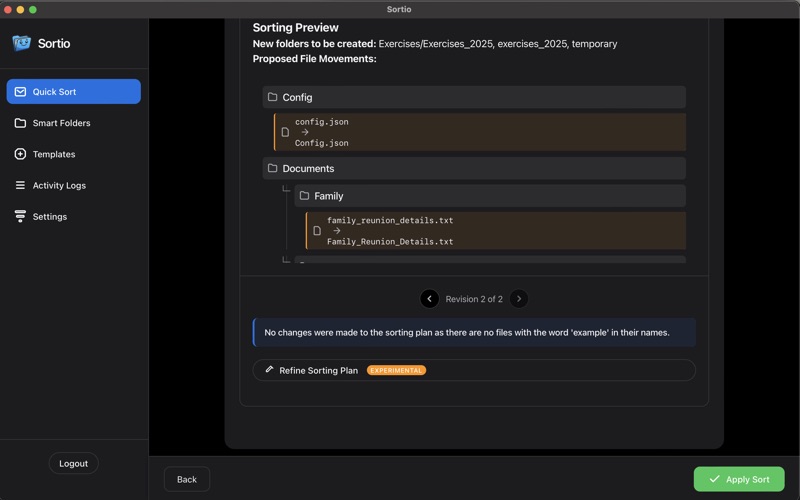Click the Sorting Preview heading
Screen dimensions: 800x500
click(295, 28)
